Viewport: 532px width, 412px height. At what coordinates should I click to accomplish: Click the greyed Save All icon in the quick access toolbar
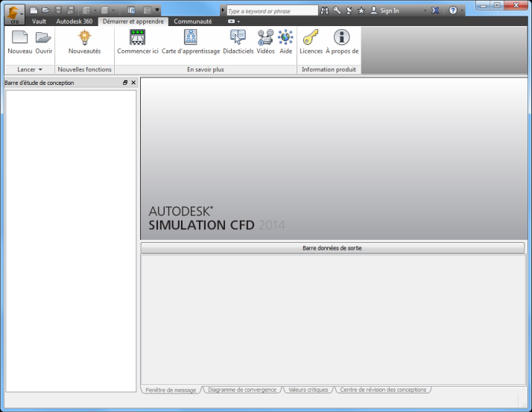[x=70, y=10]
